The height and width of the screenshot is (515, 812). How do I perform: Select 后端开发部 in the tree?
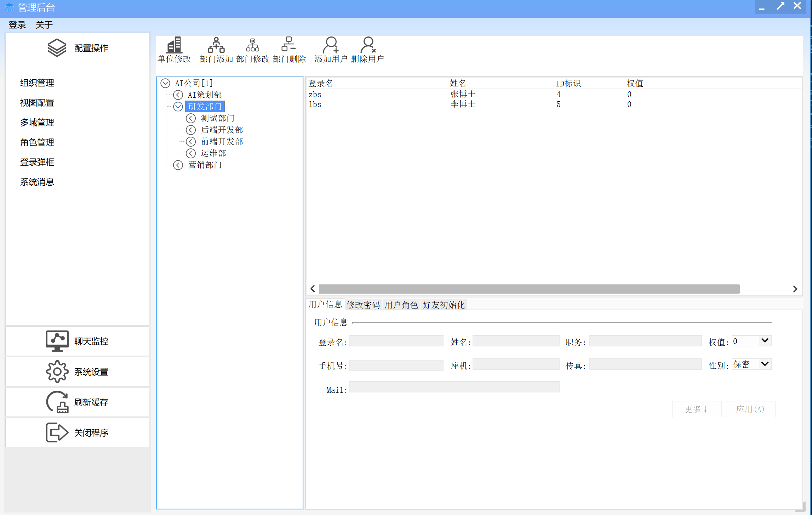tap(222, 130)
